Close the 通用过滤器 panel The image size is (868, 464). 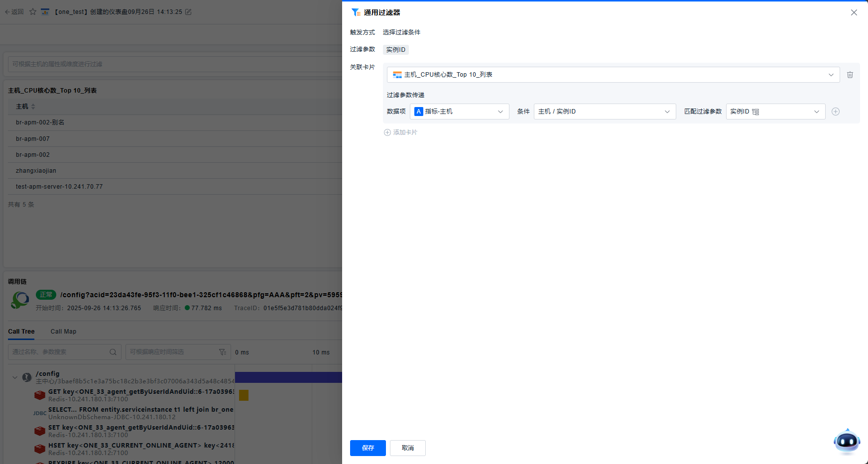[x=854, y=12]
